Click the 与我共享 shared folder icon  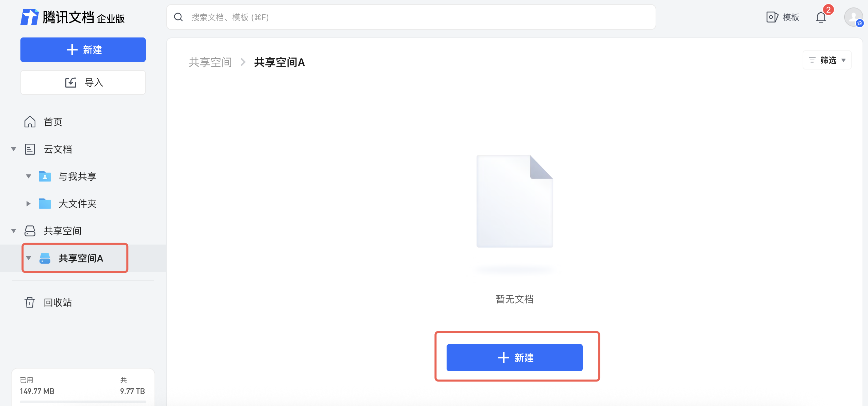[x=45, y=176]
